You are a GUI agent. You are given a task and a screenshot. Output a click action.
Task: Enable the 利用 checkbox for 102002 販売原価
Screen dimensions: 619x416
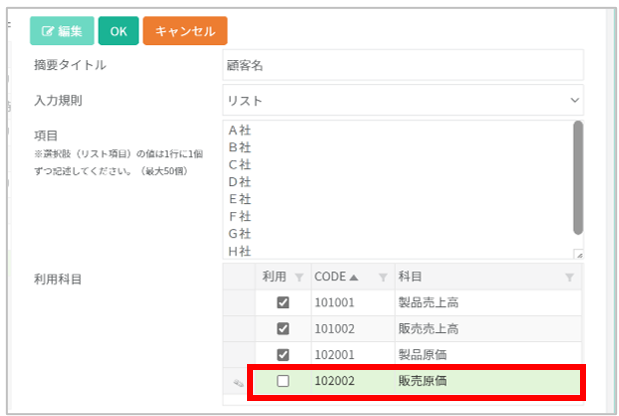[283, 381]
